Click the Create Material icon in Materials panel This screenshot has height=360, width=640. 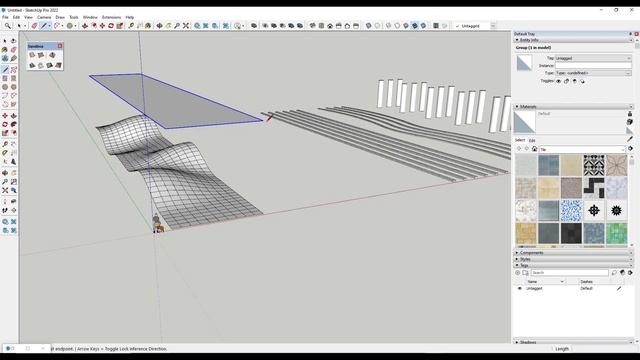click(x=630, y=122)
